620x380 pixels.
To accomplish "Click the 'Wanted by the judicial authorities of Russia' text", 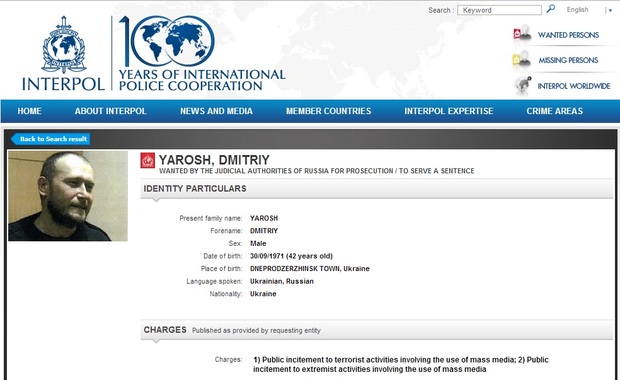I will tap(317, 171).
